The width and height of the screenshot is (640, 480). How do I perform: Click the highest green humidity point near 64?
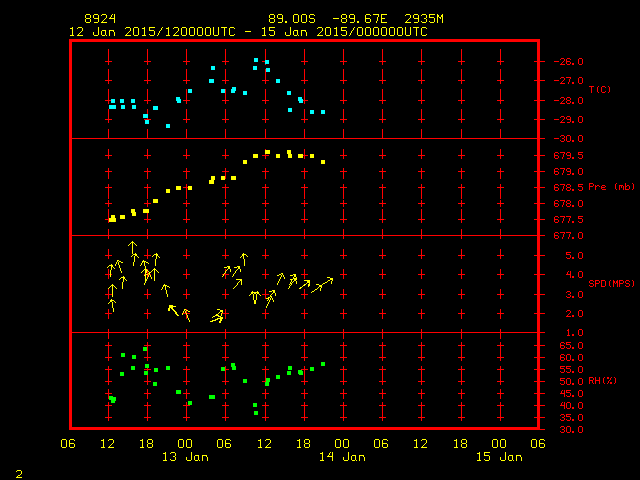(145, 349)
